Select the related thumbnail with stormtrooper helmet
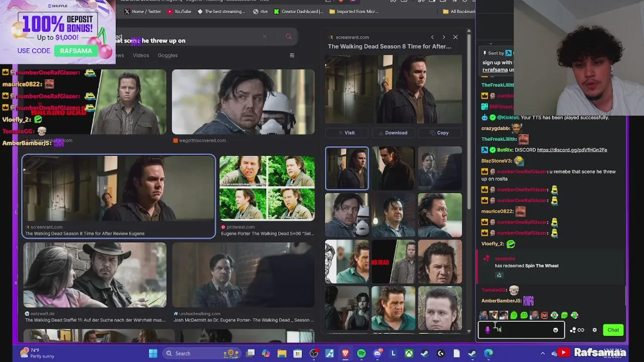The width and height of the screenshot is (644, 362). (347, 215)
